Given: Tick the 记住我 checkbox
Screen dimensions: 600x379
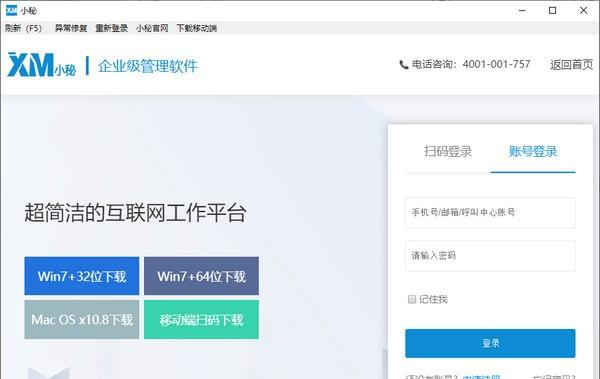Looking at the screenshot, I should pyautogui.click(x=412, y=299).
